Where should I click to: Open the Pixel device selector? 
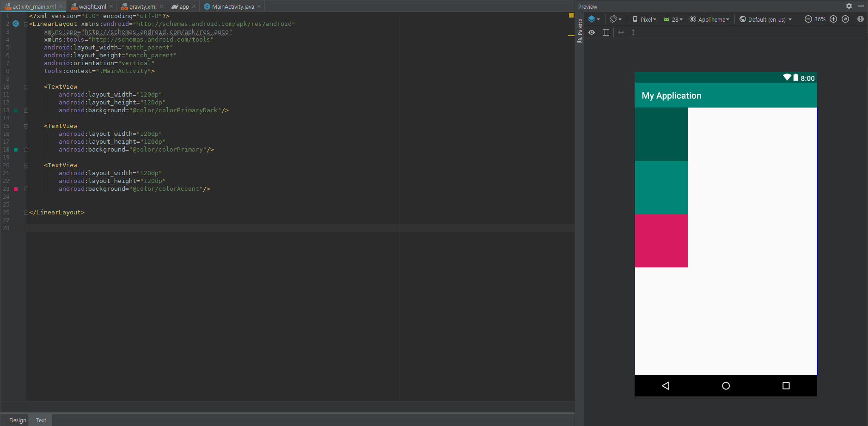(x=644, y=19)
